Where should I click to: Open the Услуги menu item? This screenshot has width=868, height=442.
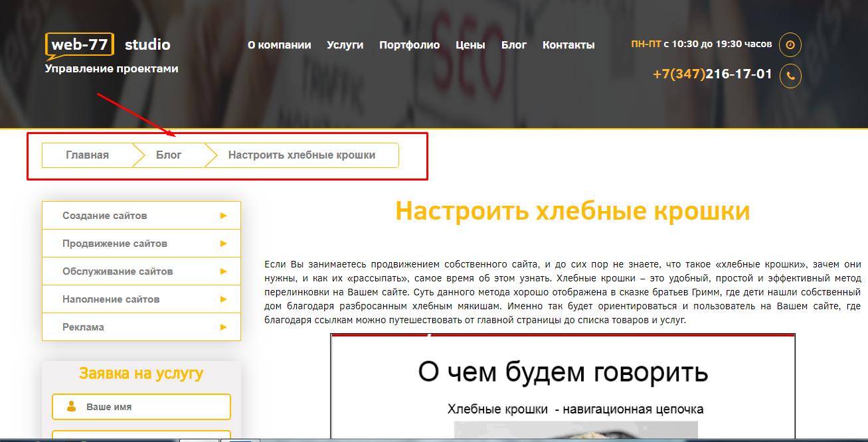tap(345, 45)
